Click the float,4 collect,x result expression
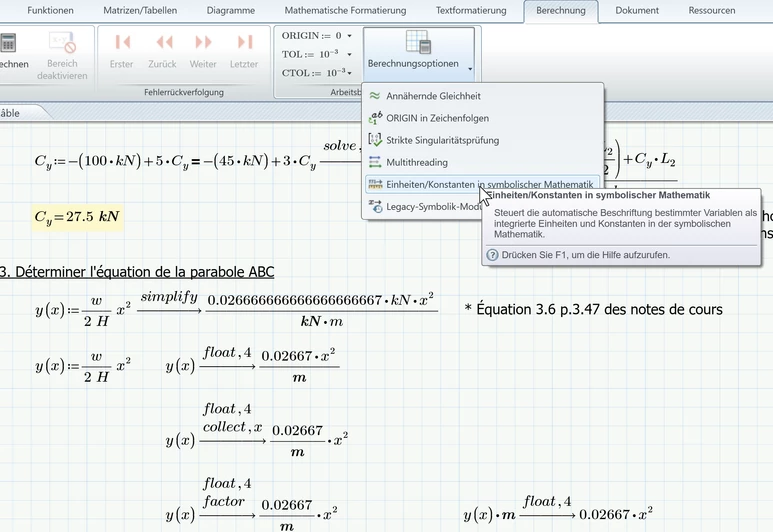773x532 pixels. [257, 431]
